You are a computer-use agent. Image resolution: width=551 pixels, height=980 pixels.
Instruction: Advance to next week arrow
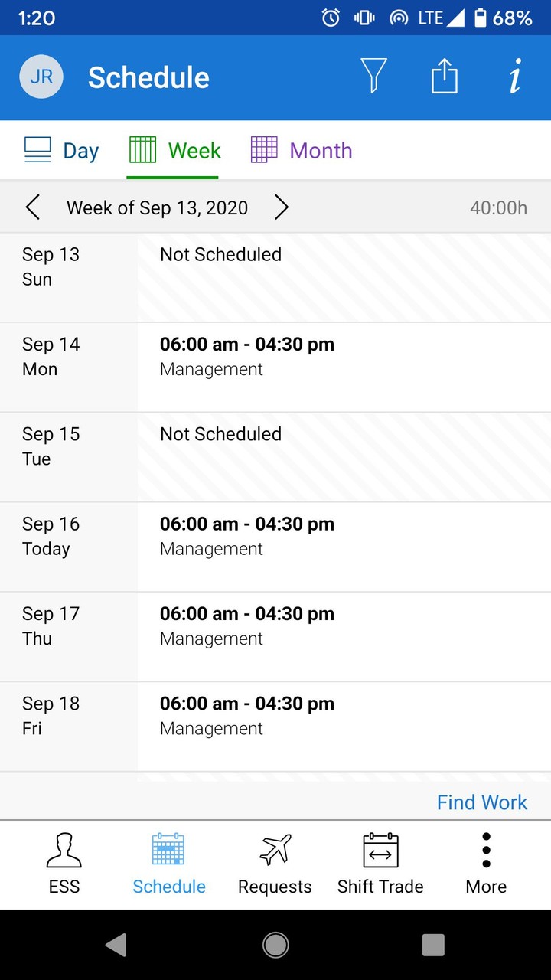[x=282, y=207]
